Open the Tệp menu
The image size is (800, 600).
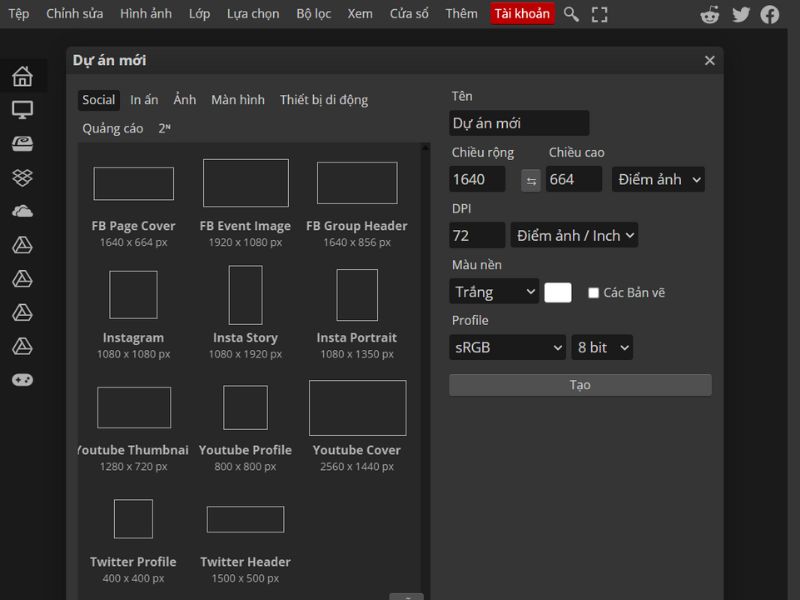(19, 14)
